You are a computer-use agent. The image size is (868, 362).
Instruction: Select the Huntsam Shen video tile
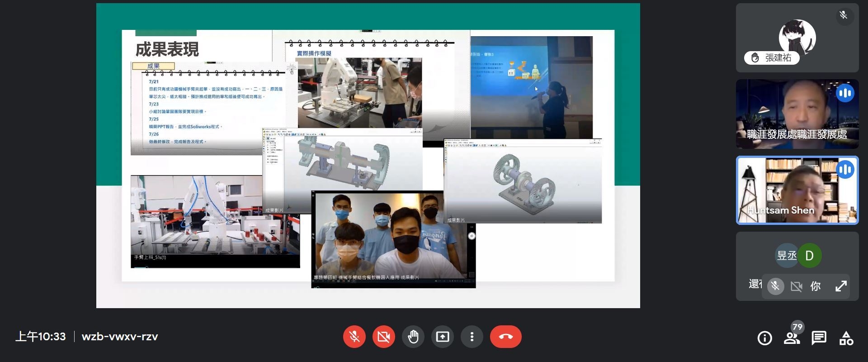coord(797,190)
